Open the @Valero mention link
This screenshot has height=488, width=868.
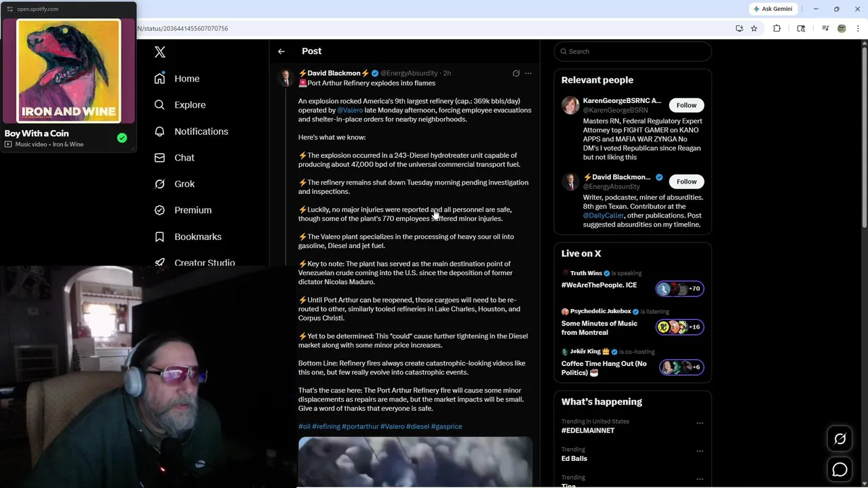tap(350, 110)
